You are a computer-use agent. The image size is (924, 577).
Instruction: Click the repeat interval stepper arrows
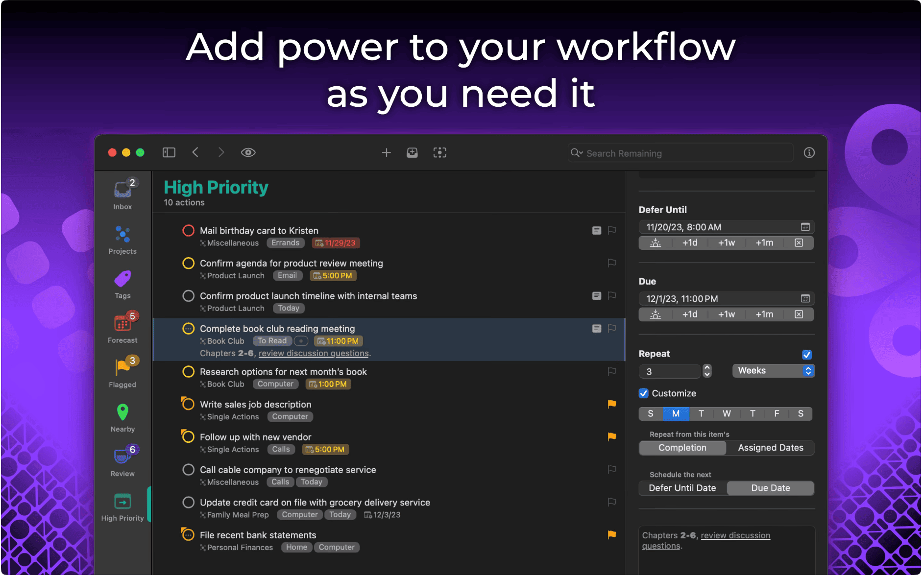point(706,371)
